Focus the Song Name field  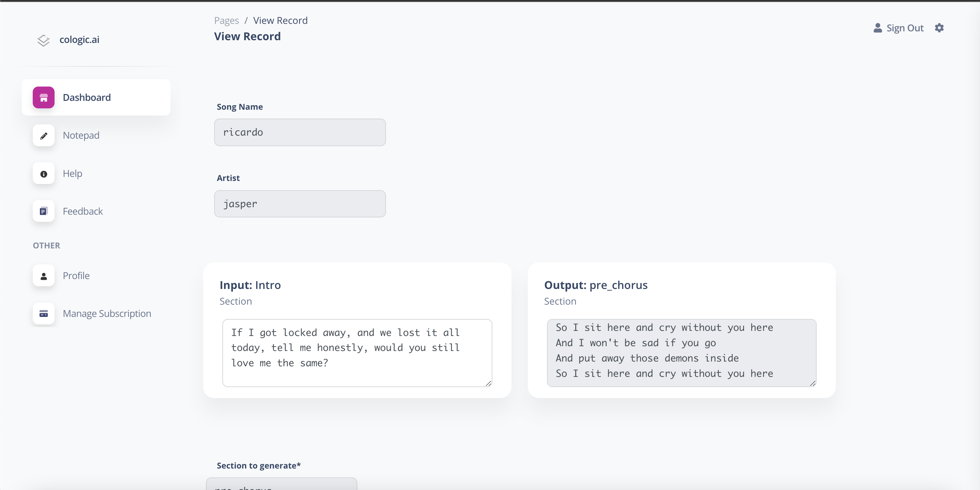point(300,132)
